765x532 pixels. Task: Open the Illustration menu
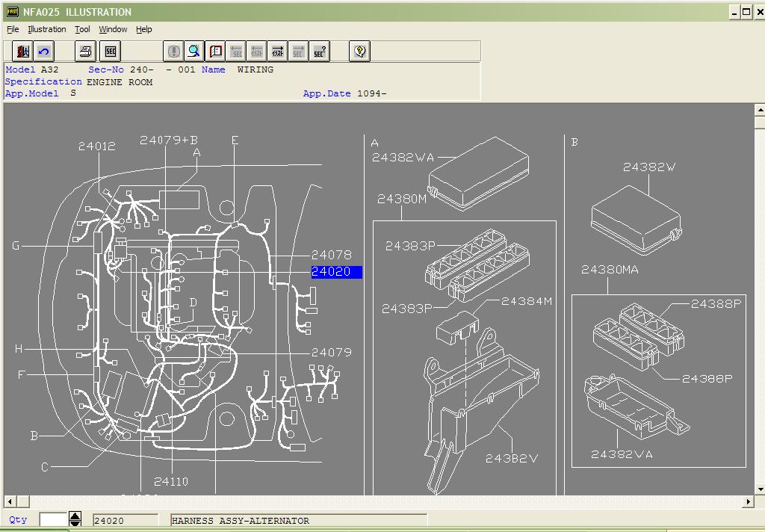[x=47, y=29]
